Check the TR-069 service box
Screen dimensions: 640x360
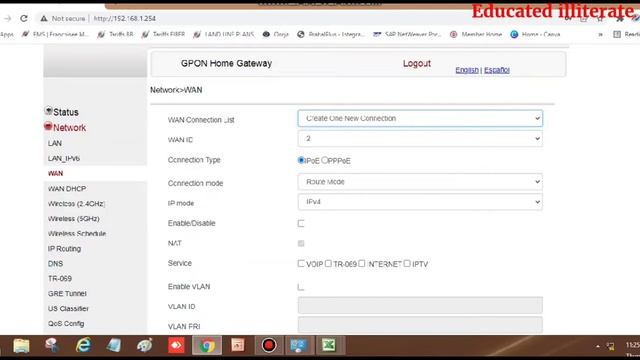pos(328,263)
